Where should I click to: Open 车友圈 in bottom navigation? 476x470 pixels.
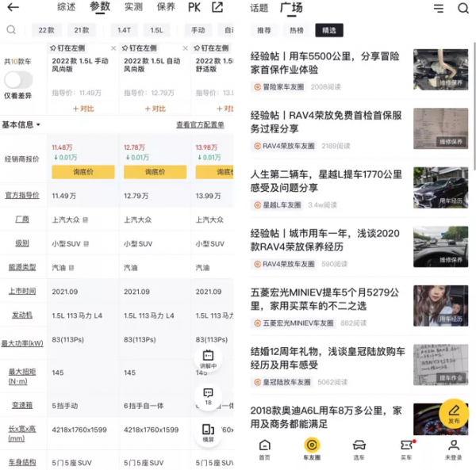tap(312, 449)
